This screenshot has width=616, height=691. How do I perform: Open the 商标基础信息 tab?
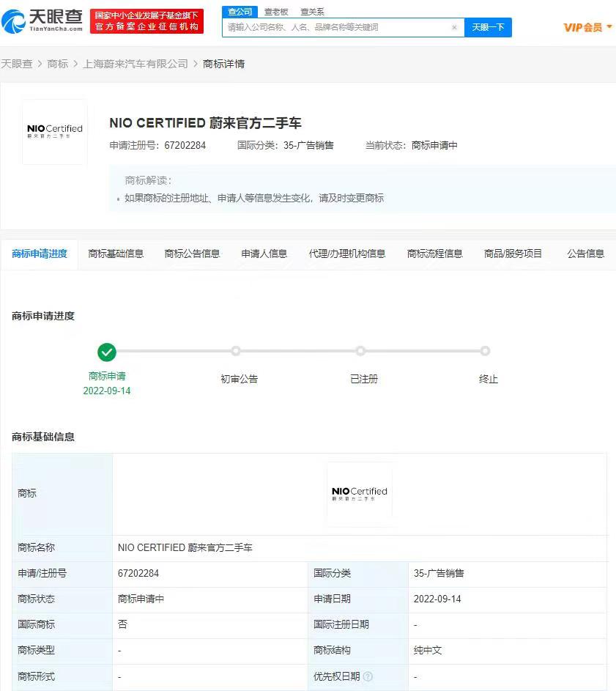click(x=116, y=254)
